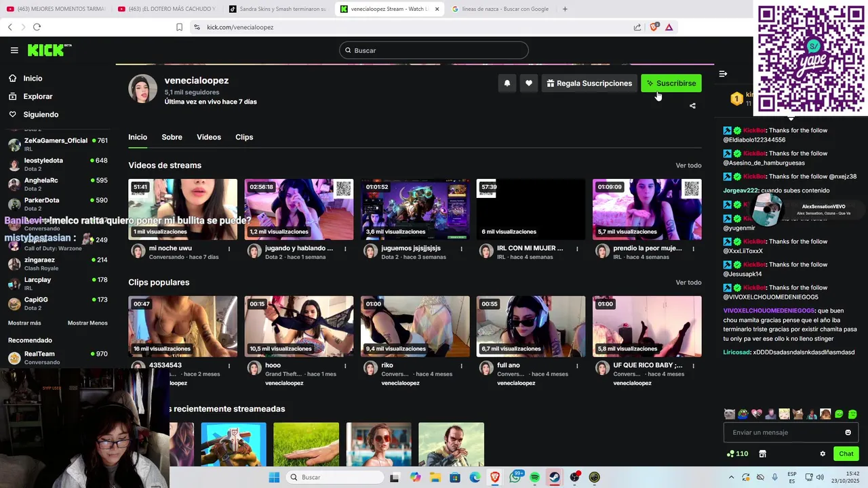Screen dimensions: 868x488
Task: Open RealTeam recommended channel
Action: tap(58, 358)
